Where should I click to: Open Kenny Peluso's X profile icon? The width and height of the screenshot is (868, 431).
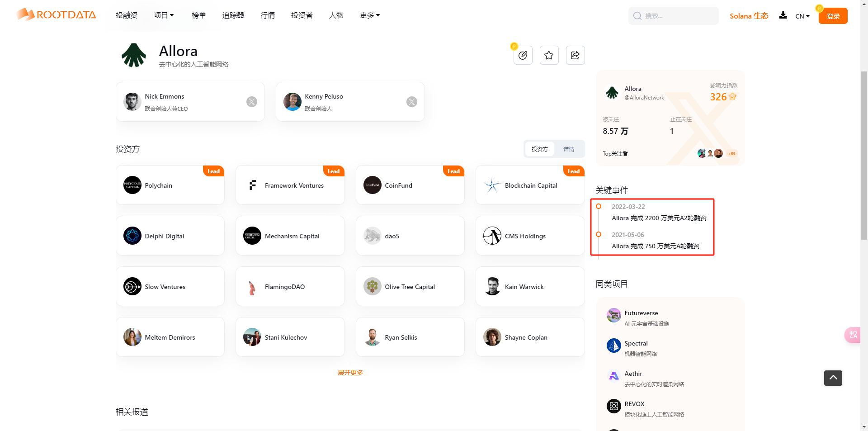[412, 102]
